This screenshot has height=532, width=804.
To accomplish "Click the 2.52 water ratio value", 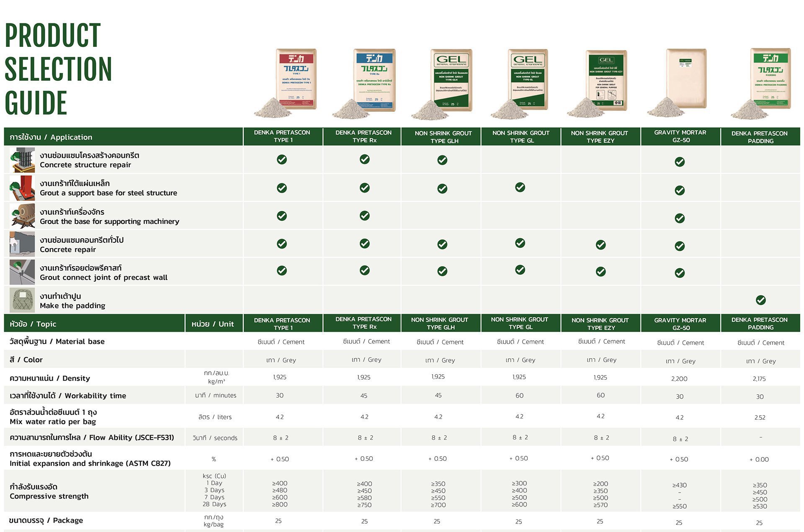I will click(x=760, y=418).
